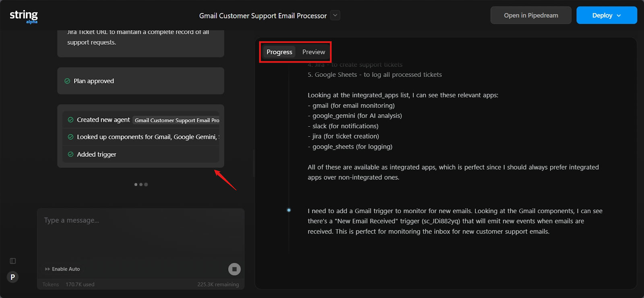Viewport: 644px width, 298px height.
Task: Click the Gmail Customer Support Email Processor title
Action: click(x=263, y=16)
